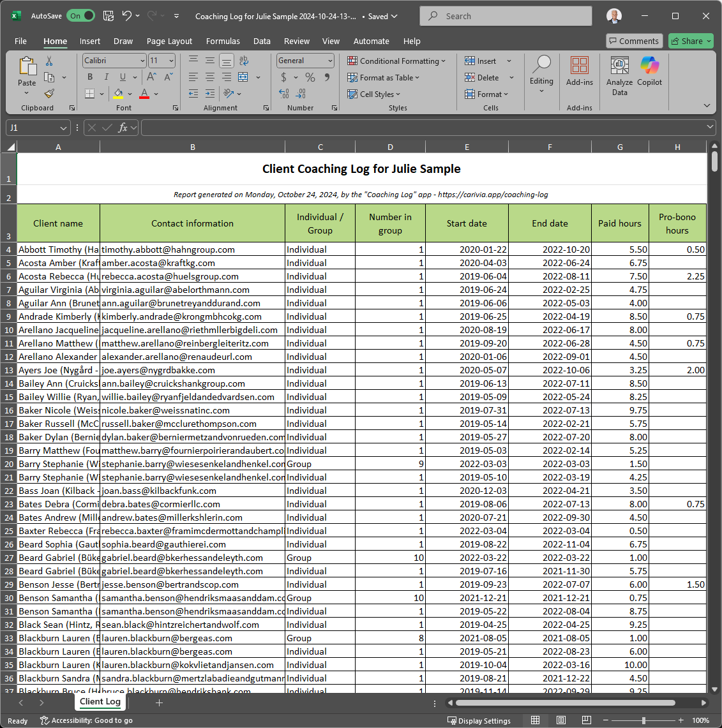The image size is (722, 728).
Task: Switch to the Page Layout tab
Action: pos(169,41)
